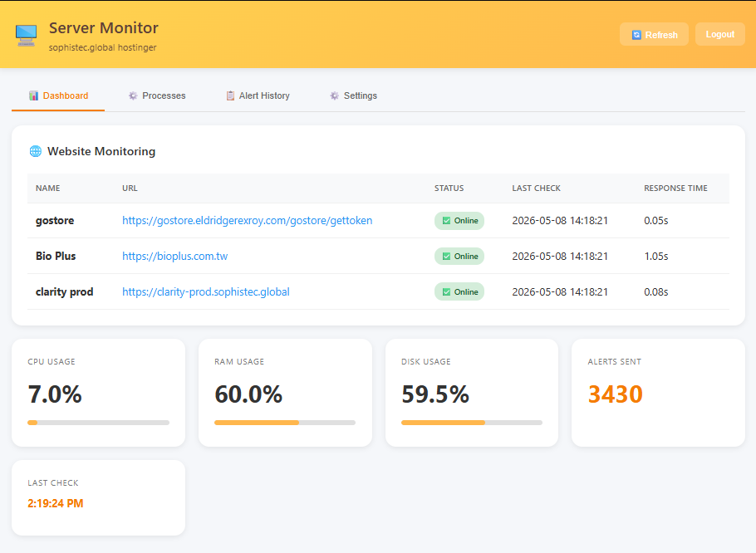This screenshot has width=756, height=553.
Task: Click the STATUS column header
Action: coord(449,188)
